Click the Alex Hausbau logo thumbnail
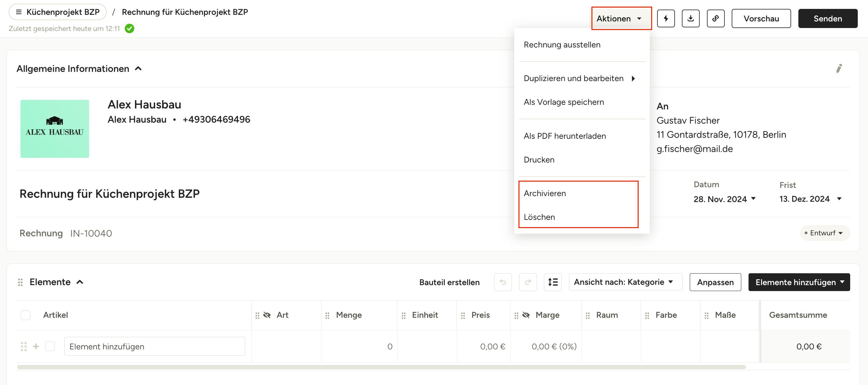868x385 pixels. tap(54, 129)
